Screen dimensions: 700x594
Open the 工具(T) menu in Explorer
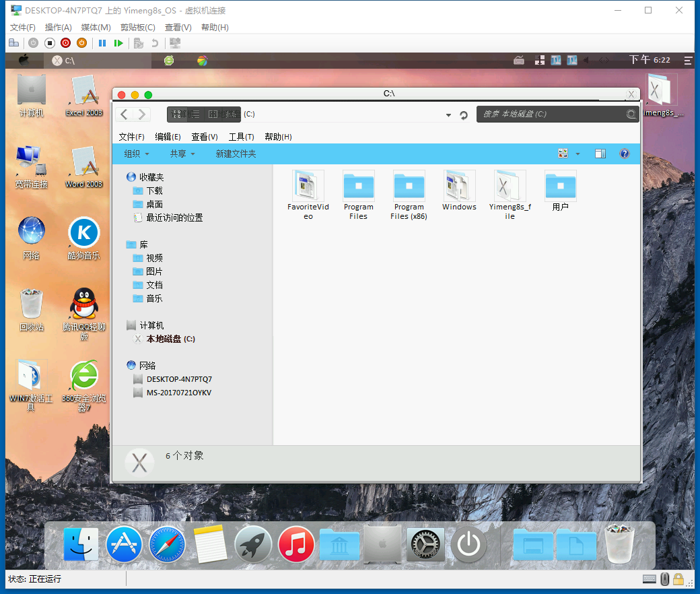click(241, 137)
